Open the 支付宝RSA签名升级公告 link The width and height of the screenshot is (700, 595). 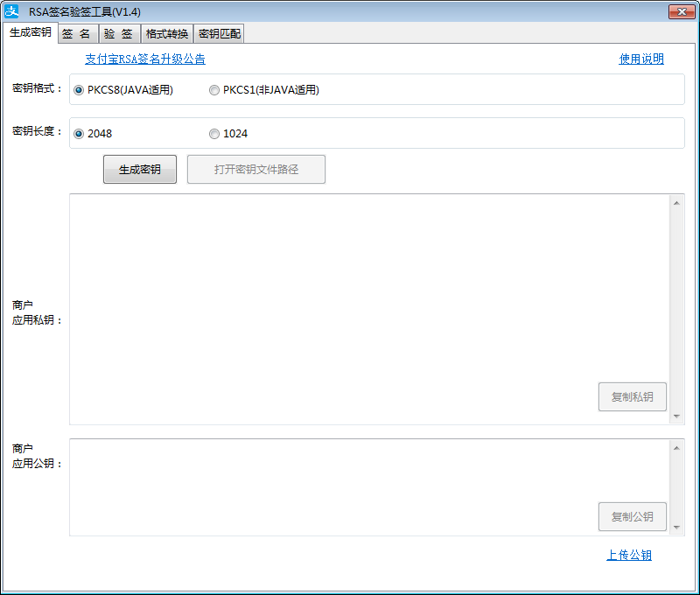coord(145,59)
